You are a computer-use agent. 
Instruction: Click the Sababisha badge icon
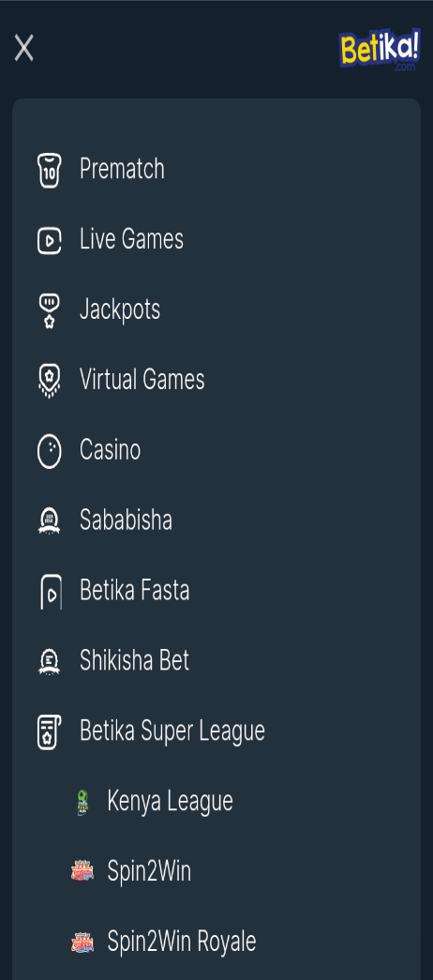pos(50,521)
